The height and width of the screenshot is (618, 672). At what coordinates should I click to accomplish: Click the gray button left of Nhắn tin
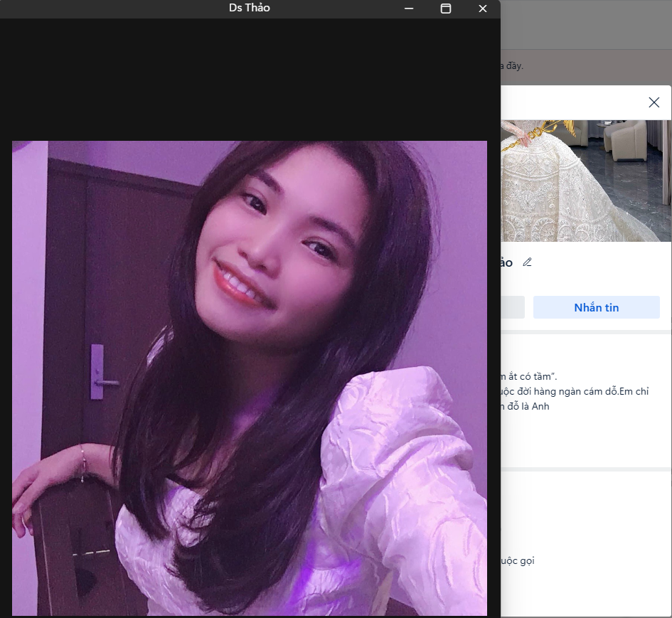(513, 307)
